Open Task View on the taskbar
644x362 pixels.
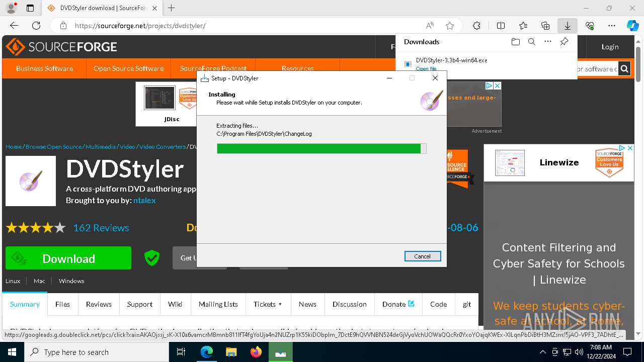click(182, 352)
